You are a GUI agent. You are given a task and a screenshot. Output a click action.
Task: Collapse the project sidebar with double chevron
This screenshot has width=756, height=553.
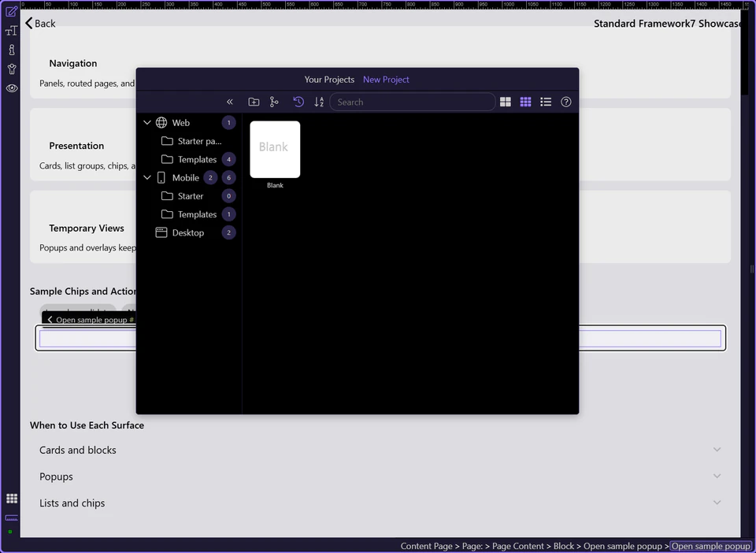tap(229, 102)
